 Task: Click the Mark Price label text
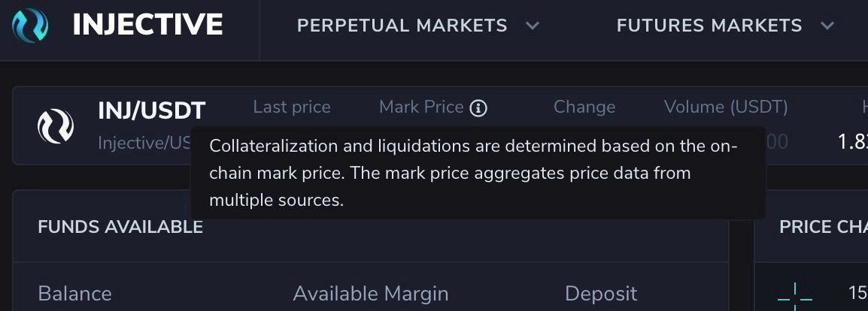pos(421,107)
